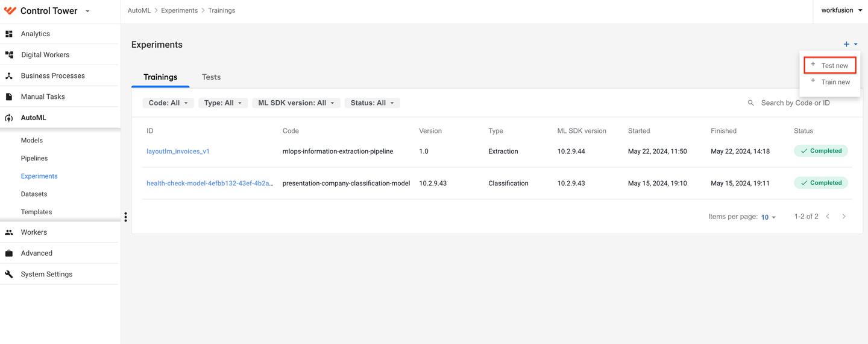
Task: Click the Analytics dashboard icon
Action: (9, 34)
